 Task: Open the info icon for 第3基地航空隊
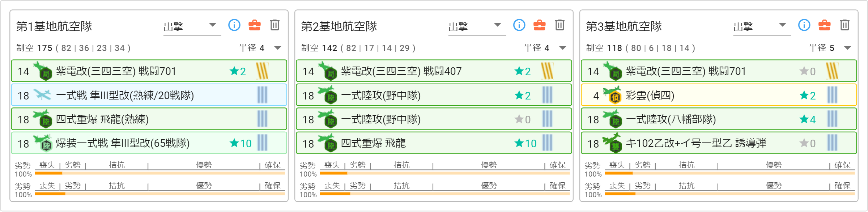tap(804, 25)
